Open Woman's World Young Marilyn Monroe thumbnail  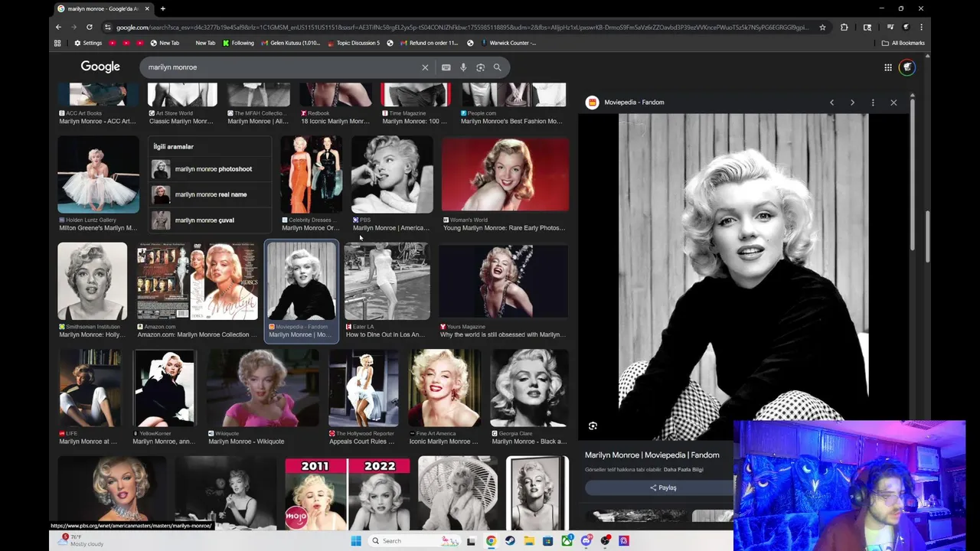[x=505, y=174]
